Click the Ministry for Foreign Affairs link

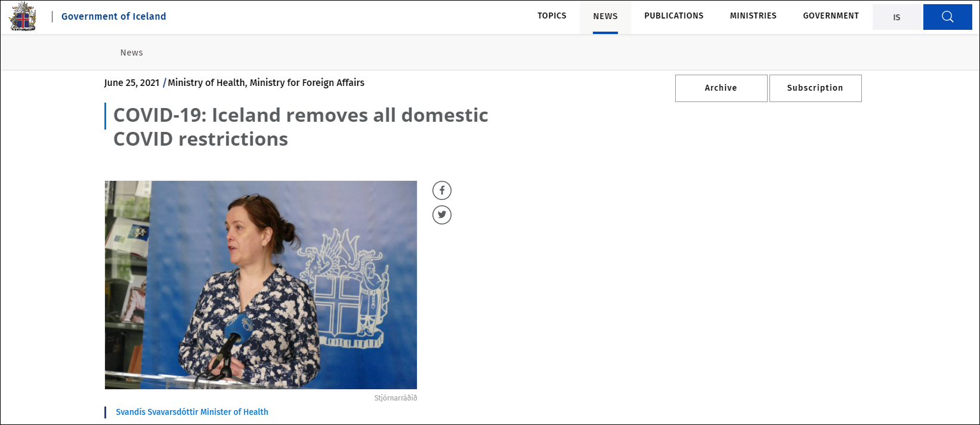[x=307, y=82]
